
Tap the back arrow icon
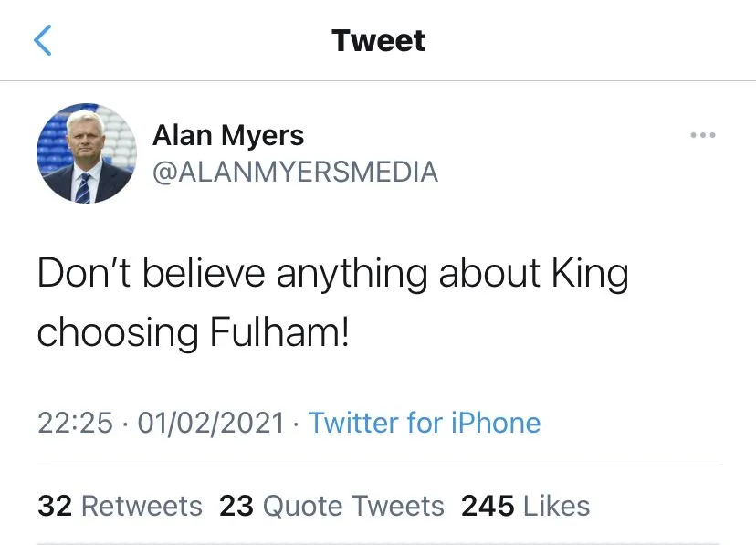tap(43, 40)
